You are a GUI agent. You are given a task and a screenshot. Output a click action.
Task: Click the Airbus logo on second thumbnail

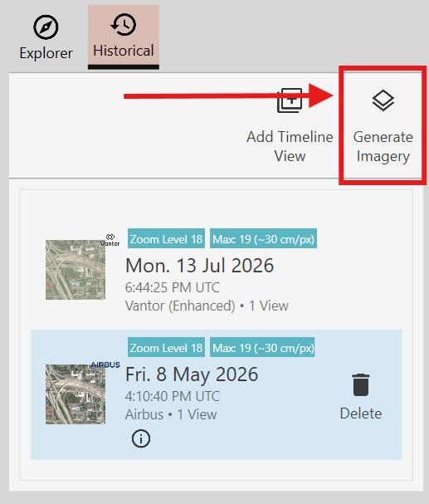click(105, 365)
